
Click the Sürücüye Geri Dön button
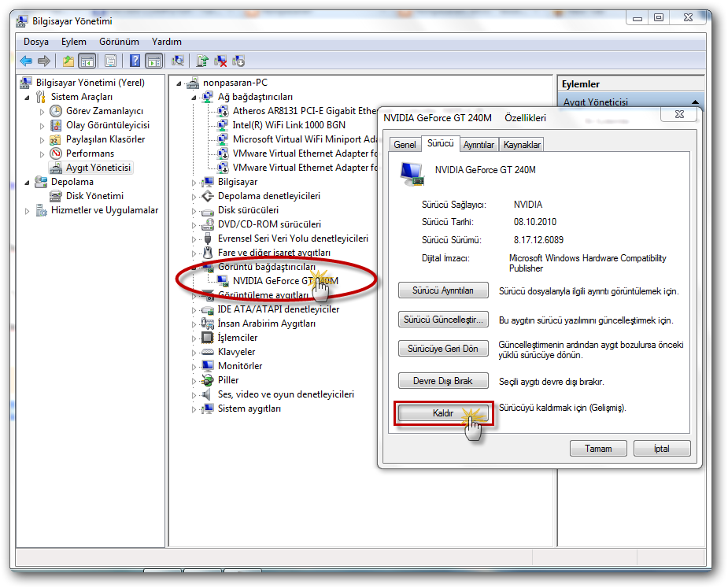pyautogui.click(x=443, y=349)
